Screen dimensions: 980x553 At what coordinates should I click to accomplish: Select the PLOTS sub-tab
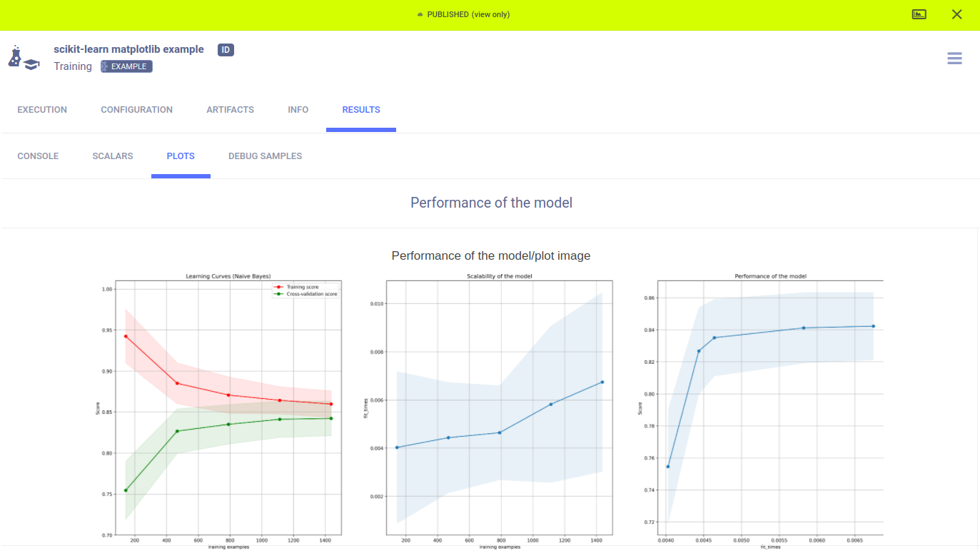tap(181, 156)
